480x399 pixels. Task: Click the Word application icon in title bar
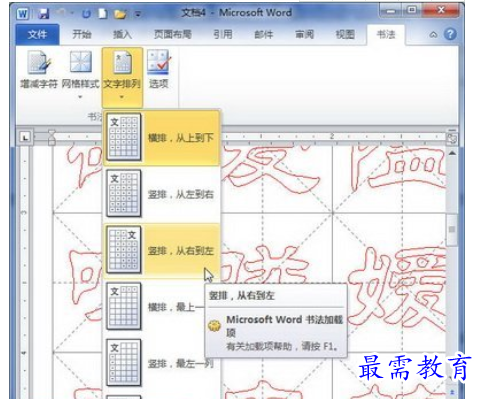pos(23,14)
